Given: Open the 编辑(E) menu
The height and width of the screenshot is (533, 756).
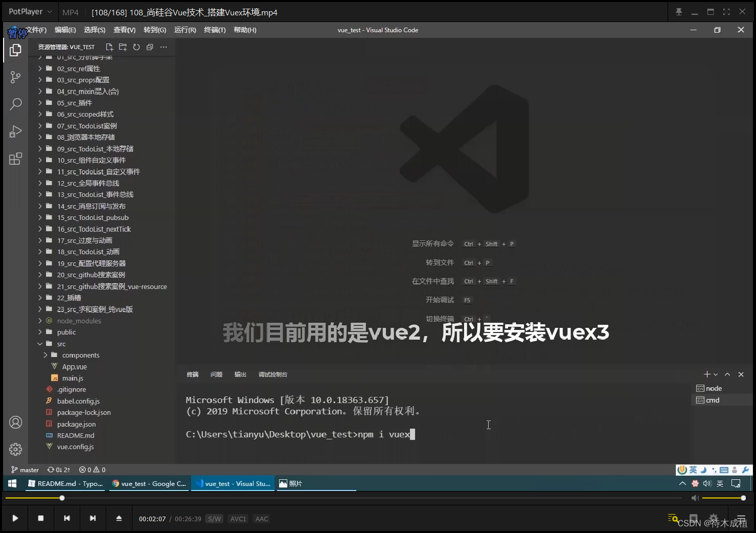Looking at the screenshot, I should [x=65, y=30].
